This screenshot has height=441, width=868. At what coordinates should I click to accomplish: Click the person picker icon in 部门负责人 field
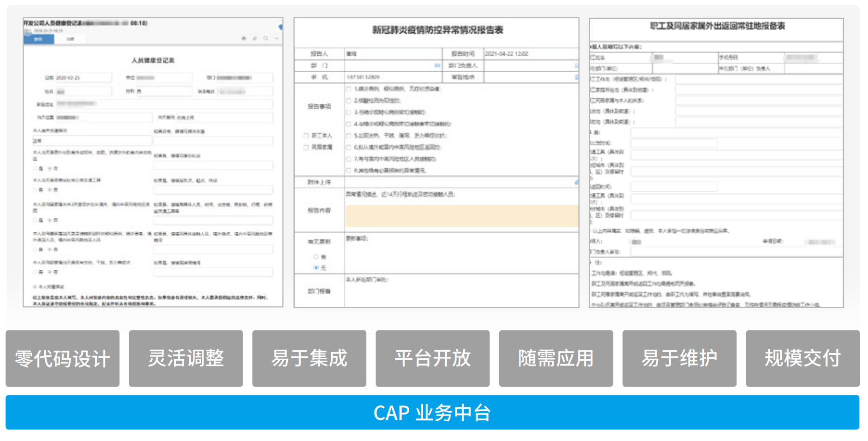point(576,65)
